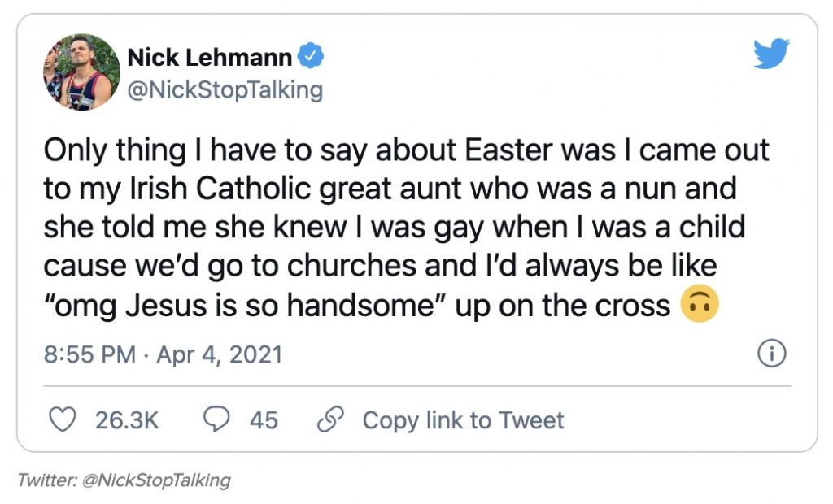Like the tweet with the heart icon
The width and height of the screenshot is (833, 504).
point(63,419)
